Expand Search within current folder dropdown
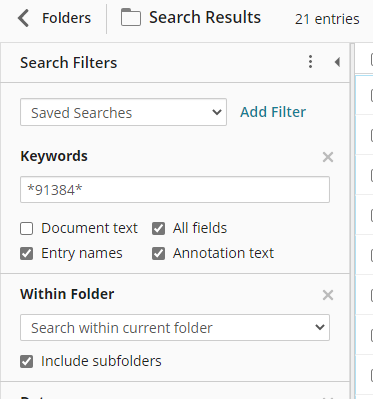Image resolution: width=373 pixels, height=399 pixels. click(x=175, y=328)
